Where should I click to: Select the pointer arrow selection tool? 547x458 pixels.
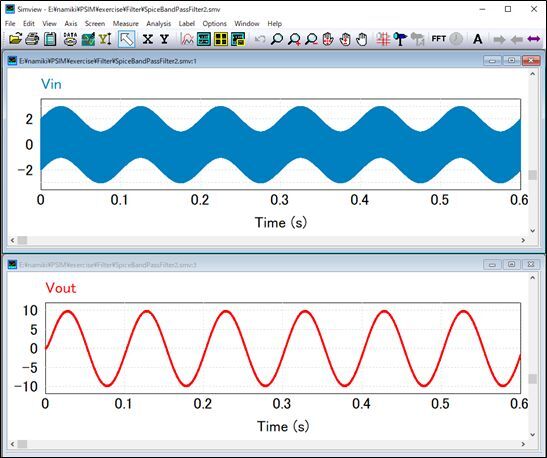127,39
